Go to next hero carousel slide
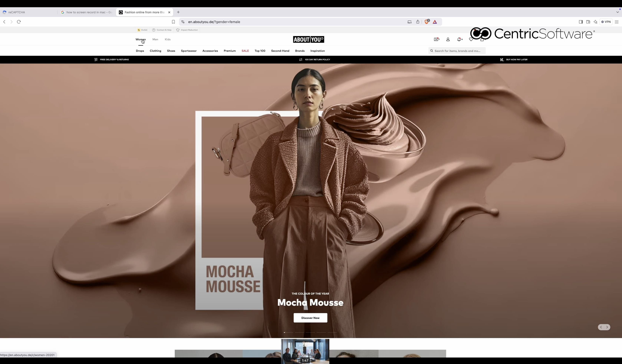622x364 pixels. tap(607, 327)
